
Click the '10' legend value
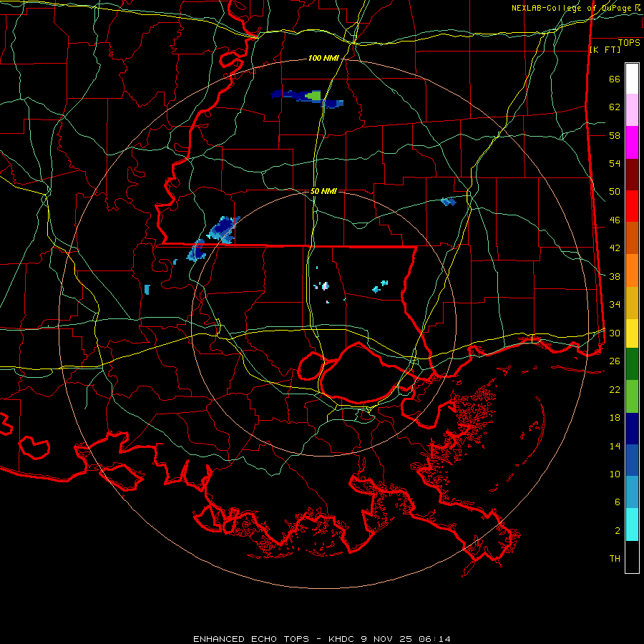point(615,474)
